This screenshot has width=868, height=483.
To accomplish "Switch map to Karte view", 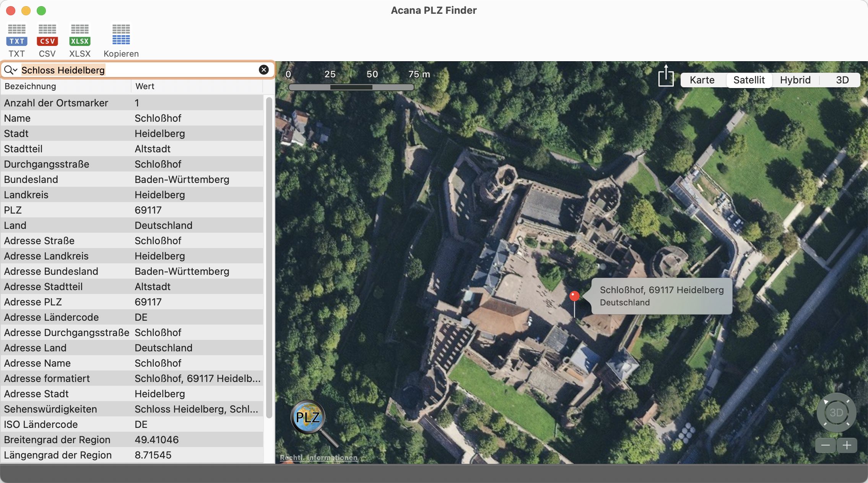I will point(702,80).
